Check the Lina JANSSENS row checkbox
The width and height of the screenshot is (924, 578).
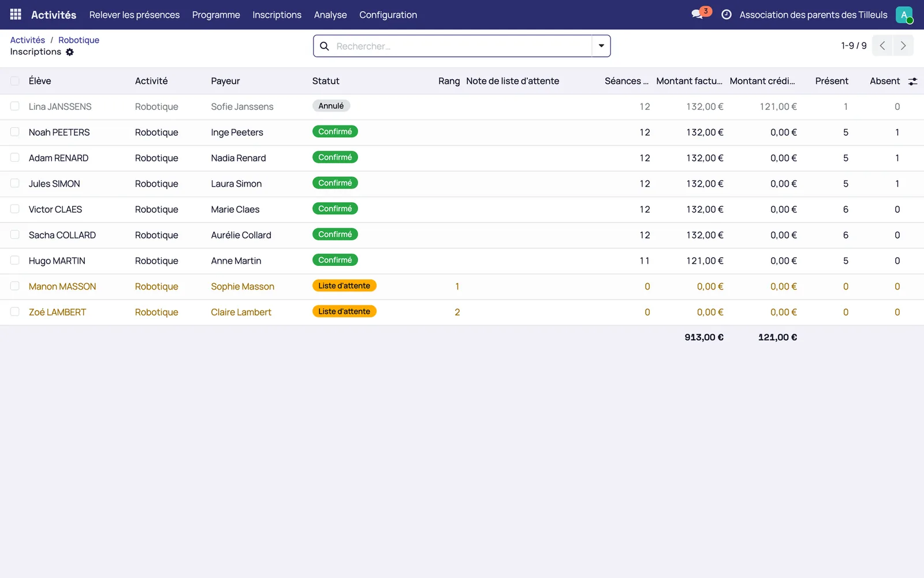tap(15, 106)
